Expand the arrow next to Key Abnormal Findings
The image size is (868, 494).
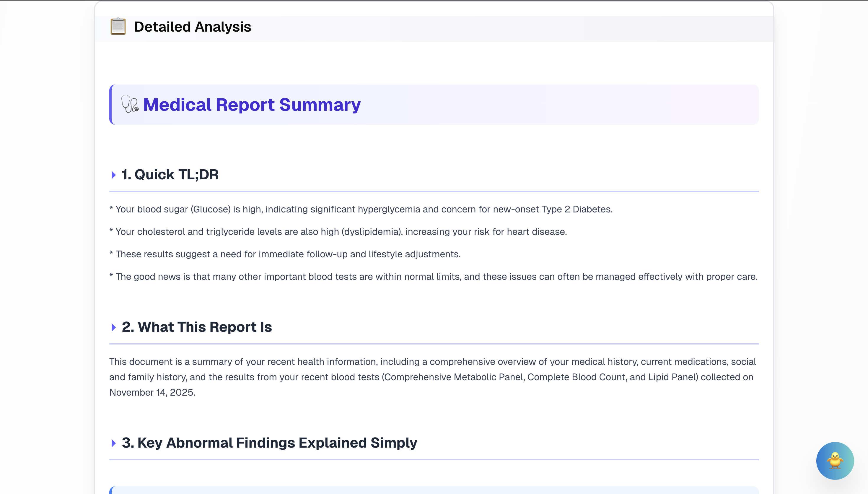pyautogui.click(x=114, y=443)
